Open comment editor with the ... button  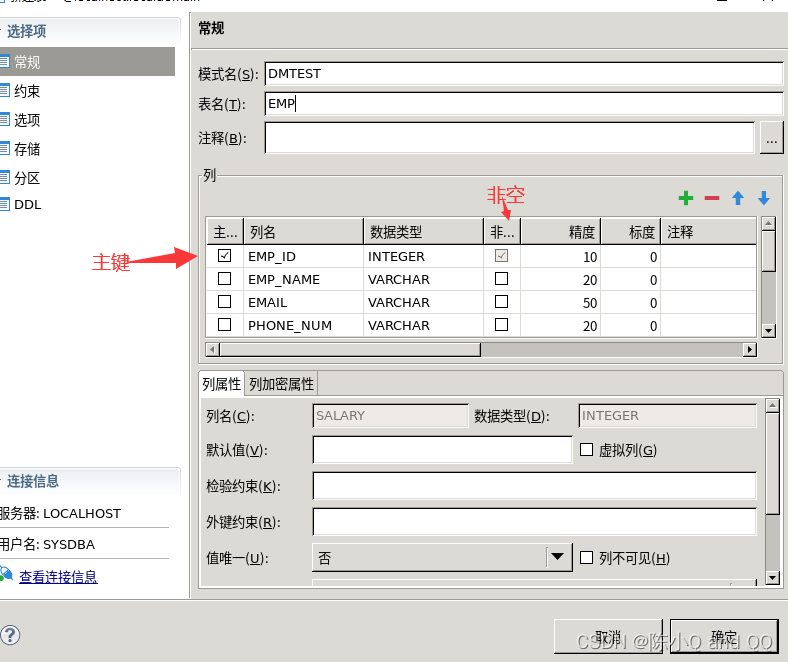point(771,138)
